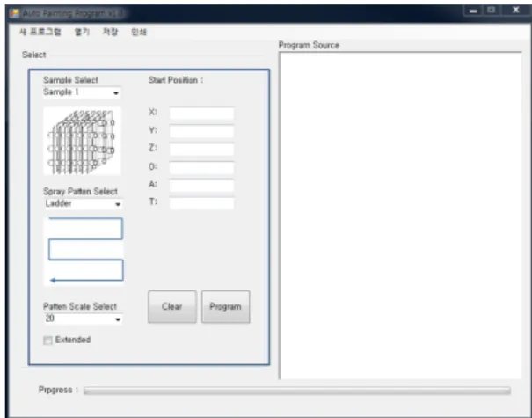This screenshot has width=532, height=418.
Task: Focus the T start position field
Action: point(201,203)
